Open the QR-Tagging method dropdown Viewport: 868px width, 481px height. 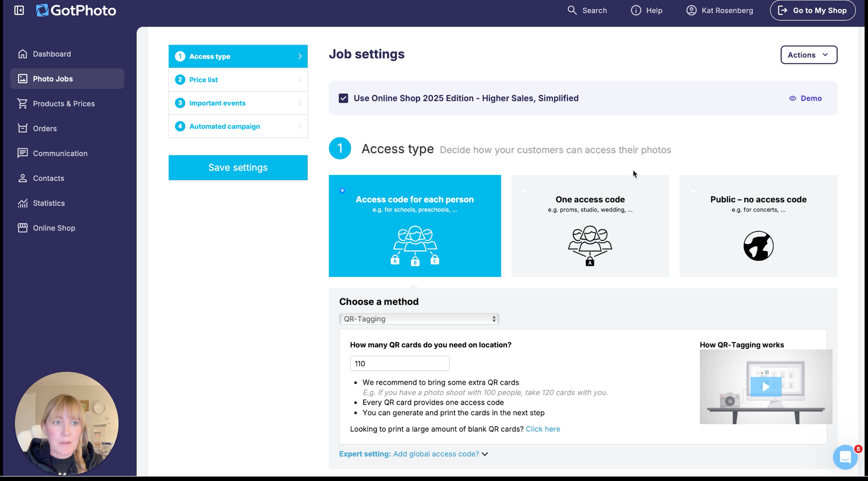click(x=419, y=319)
